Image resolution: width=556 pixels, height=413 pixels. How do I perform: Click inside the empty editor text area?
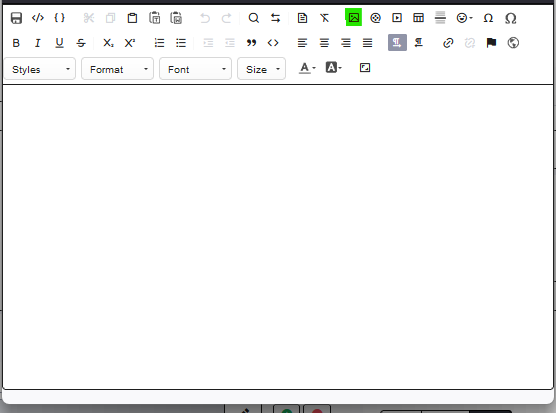[278, 237]
